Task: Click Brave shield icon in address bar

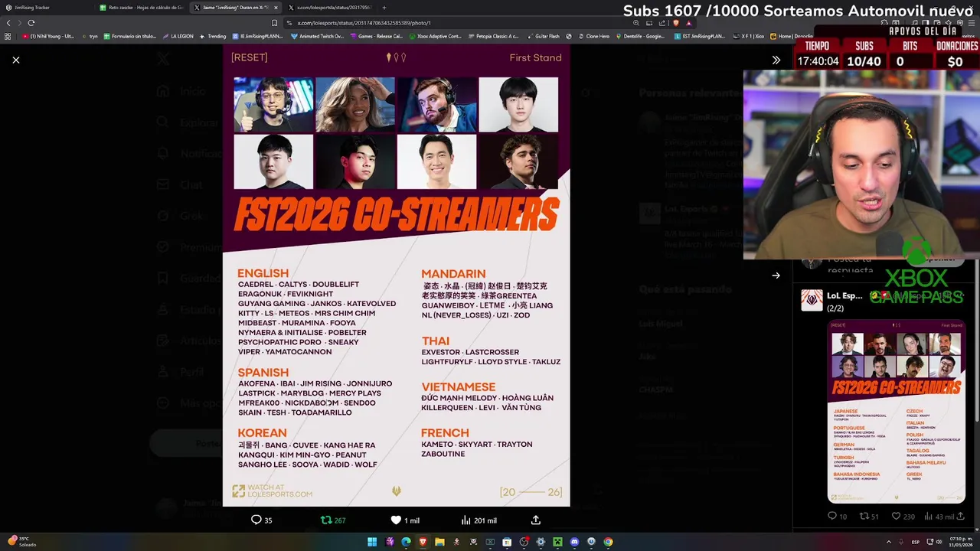Action: (x=676, y=23)
